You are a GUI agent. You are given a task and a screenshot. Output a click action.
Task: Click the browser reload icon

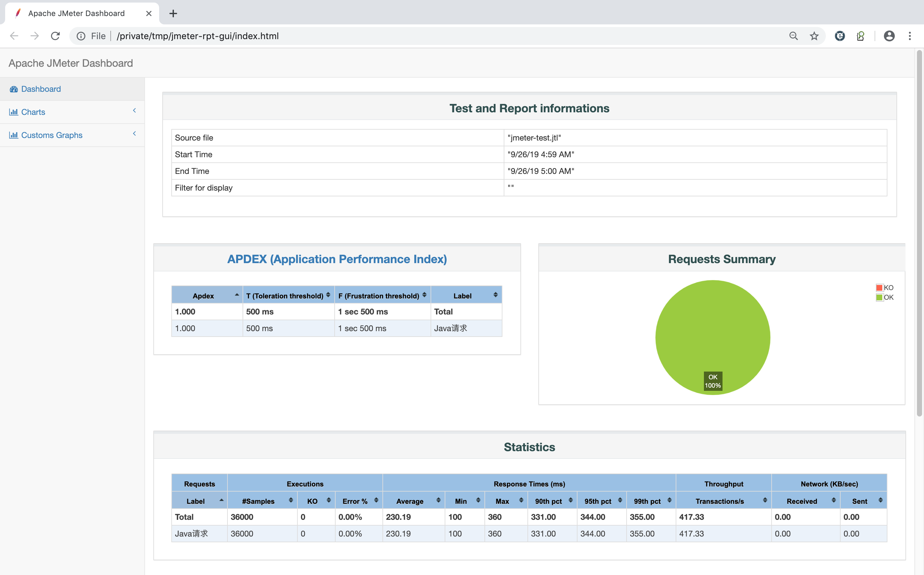coord(56,36)
